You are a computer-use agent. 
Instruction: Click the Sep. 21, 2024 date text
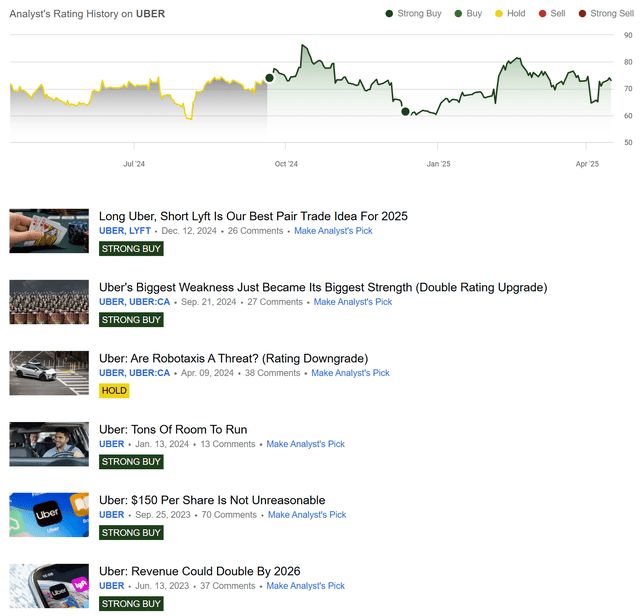(x=208, y=302)
